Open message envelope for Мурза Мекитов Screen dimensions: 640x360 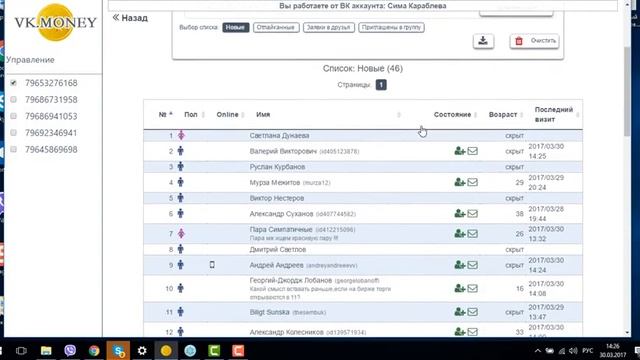473,182
